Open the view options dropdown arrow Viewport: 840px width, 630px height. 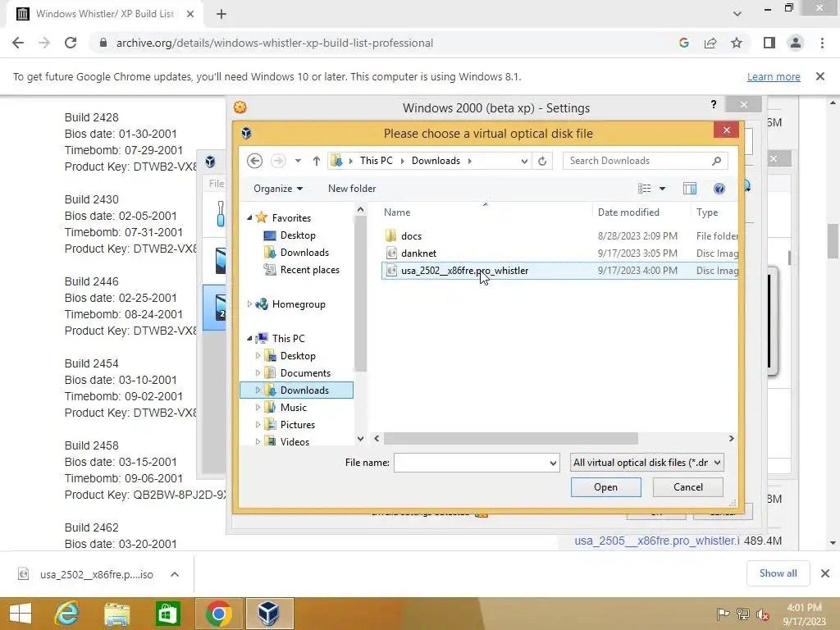(662, 189)
